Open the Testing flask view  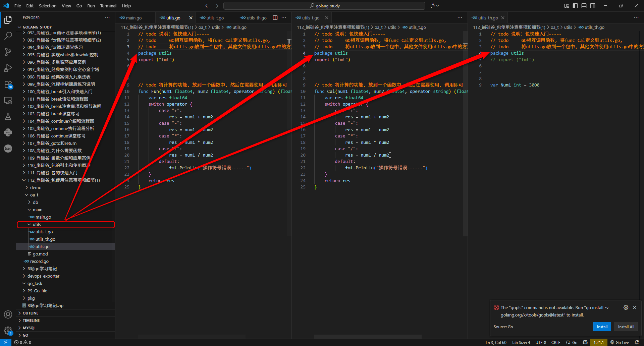click(8, 116)
